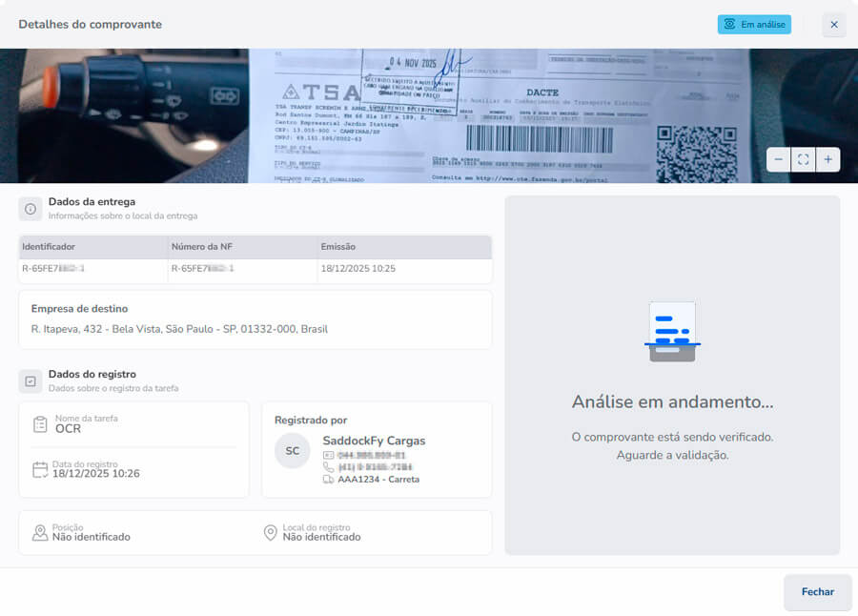
Task: Click the emission date 18/12/2025 10:25
Action: pos(357,268)
